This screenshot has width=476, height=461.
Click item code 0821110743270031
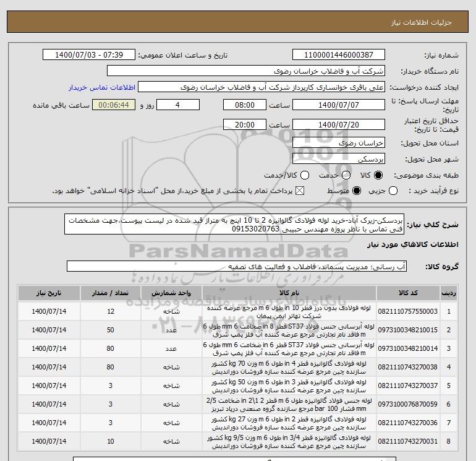[x=408, y=441]
